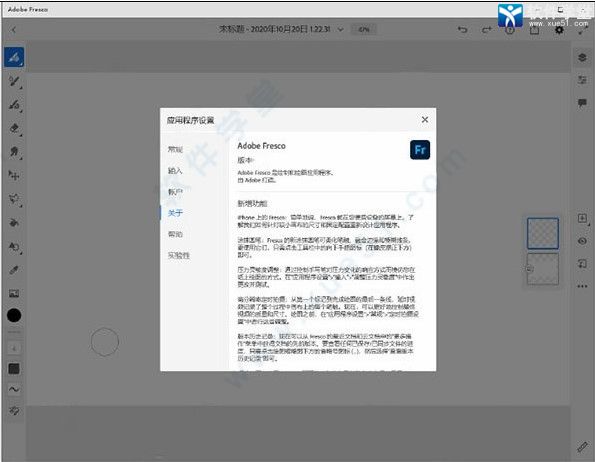
Task: Open the dark brush settings square
Action: click(x=14, y=368)
